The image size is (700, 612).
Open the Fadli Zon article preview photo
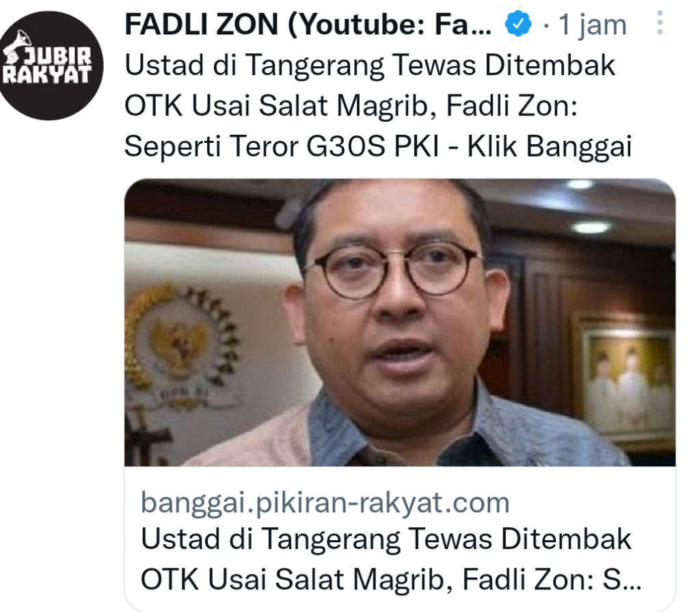[399, 323]
